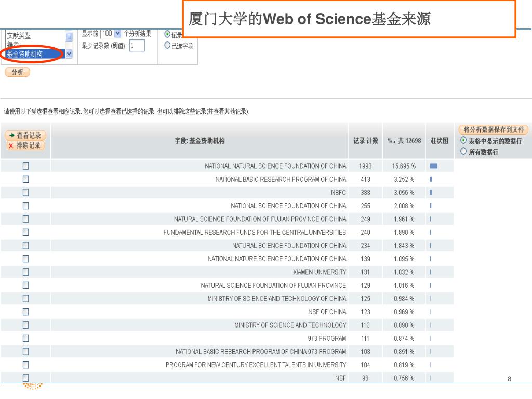Click the 分析 (Analyze) button
The image size is (532, 399).
(17, 72)
